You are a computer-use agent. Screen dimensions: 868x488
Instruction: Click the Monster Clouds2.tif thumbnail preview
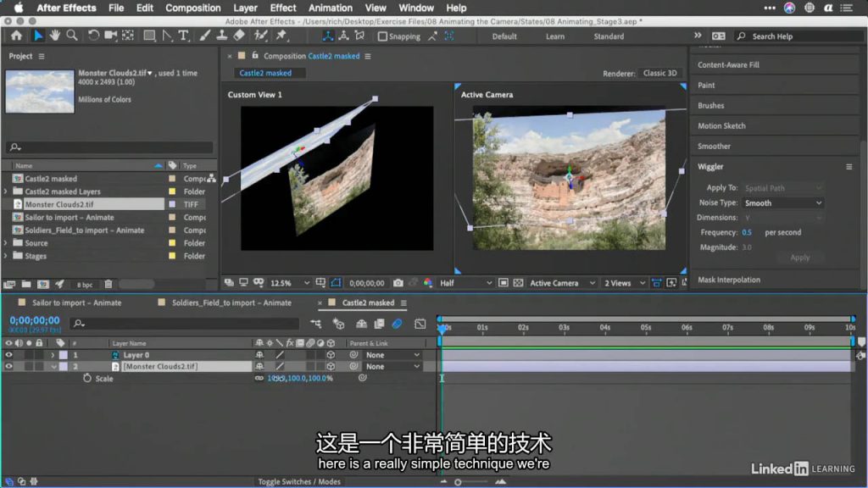pos(40,91)
